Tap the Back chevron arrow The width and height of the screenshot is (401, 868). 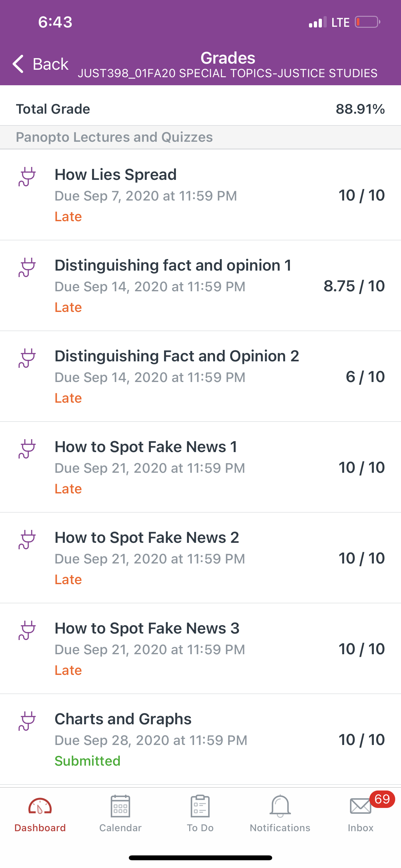tap(18, 64)
